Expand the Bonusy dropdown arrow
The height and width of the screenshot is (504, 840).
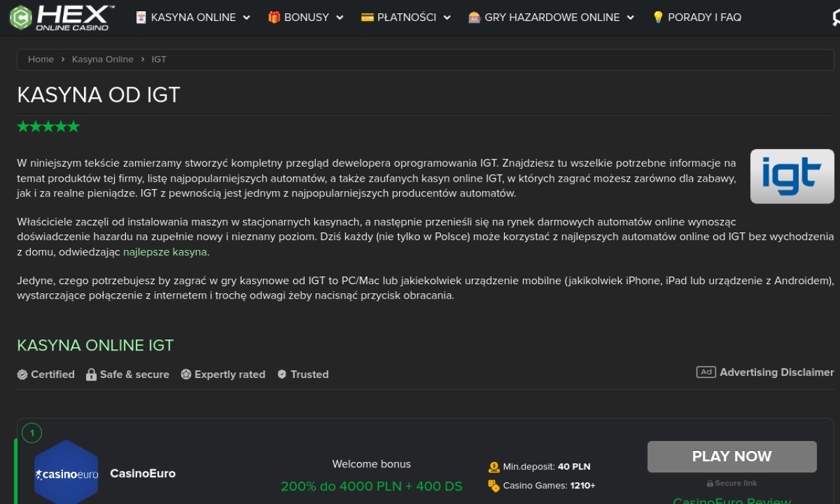pyautogui.click(x=340, y=18)
